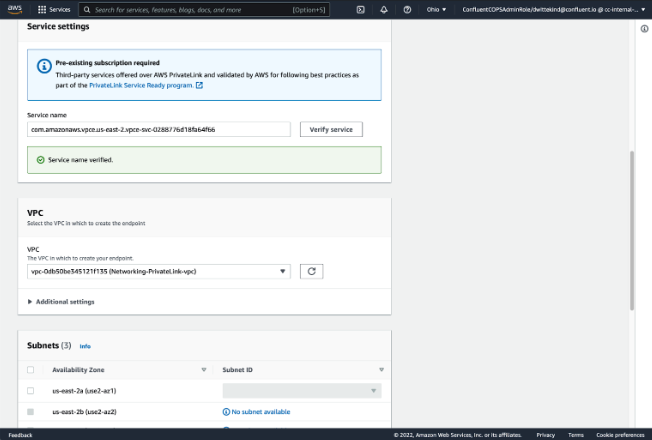Screen dimensions: 652x440
Task: Click the external link icon after PrivateLink program
Action: click(x=199, y=85)
